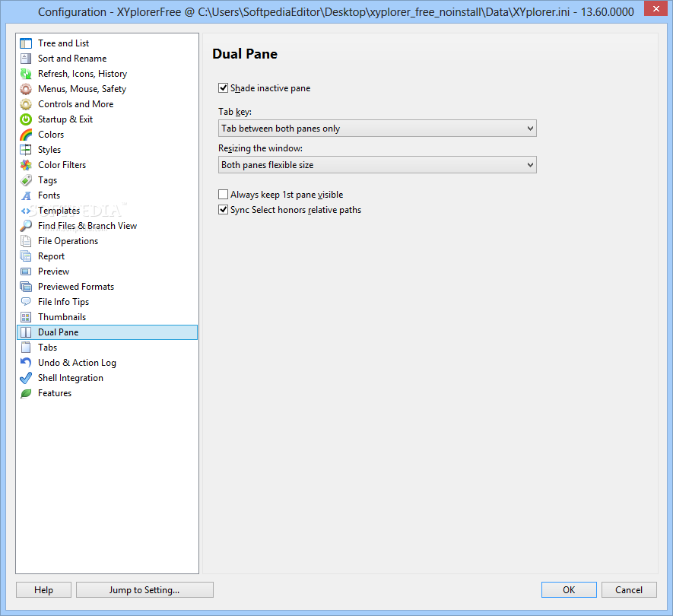Click the Styles category icon

click(x=26, y=150)
